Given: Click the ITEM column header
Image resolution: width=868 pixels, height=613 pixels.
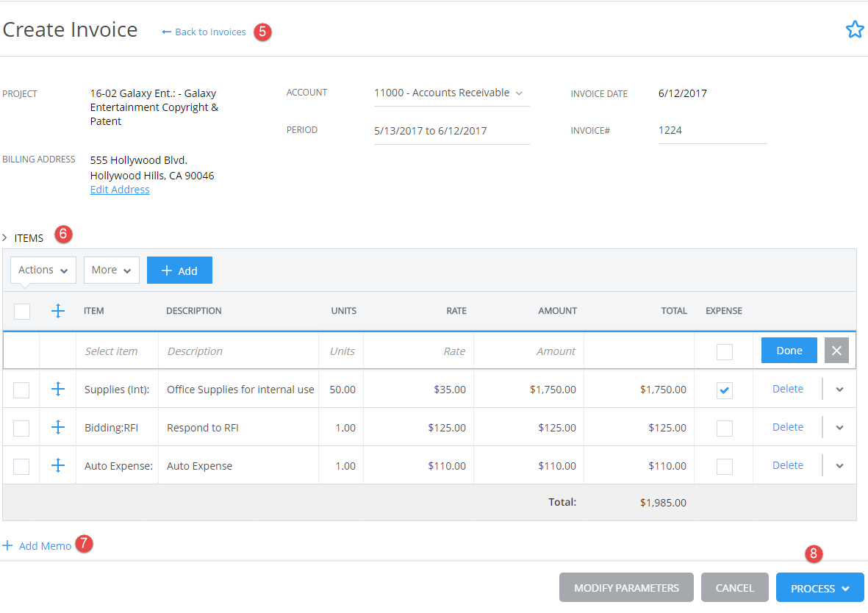Looking at the screenshot, I should pyautogui.click(x=93, y=311).
